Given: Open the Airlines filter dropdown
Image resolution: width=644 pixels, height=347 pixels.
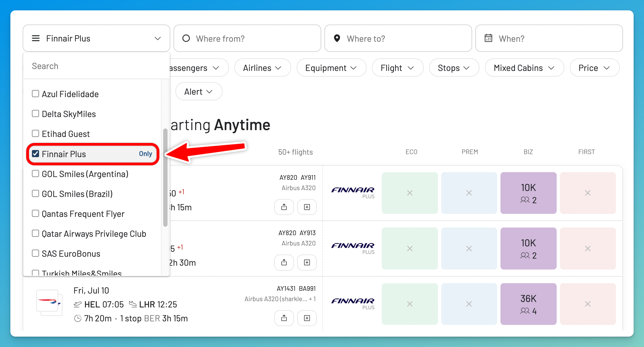Looking at the screenshot, I should click(x=263, y=68).
